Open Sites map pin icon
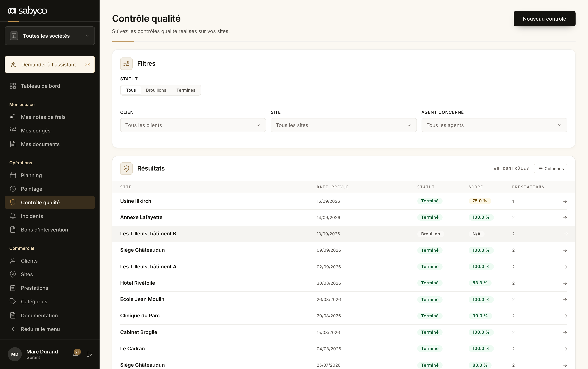The width and height of the screenshot is (588, 369). tap(13, 274)
